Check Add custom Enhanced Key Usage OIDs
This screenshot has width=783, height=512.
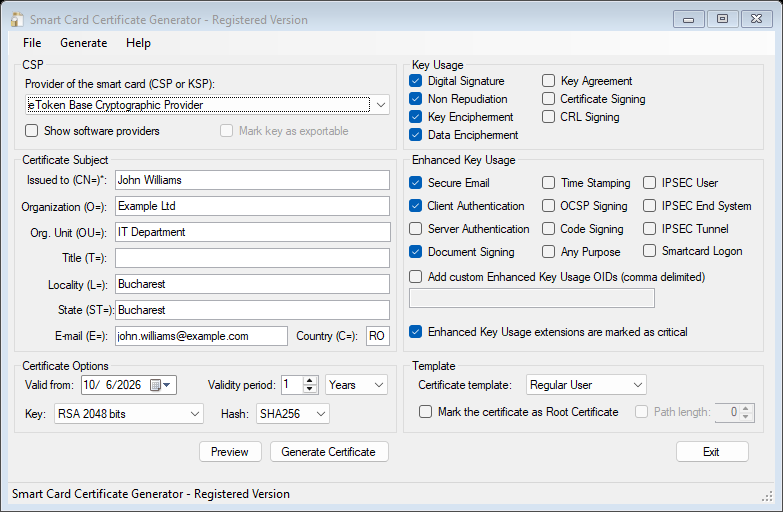[415, 277]
